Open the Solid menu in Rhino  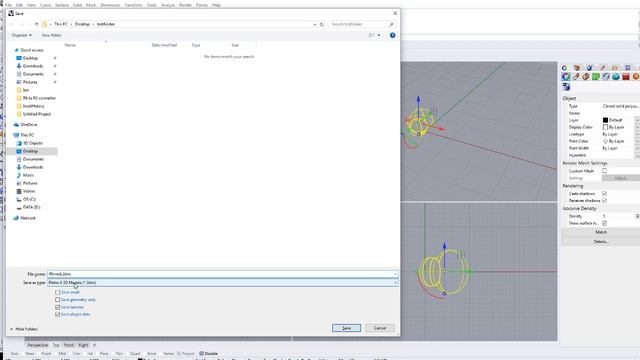click(77, 5)
